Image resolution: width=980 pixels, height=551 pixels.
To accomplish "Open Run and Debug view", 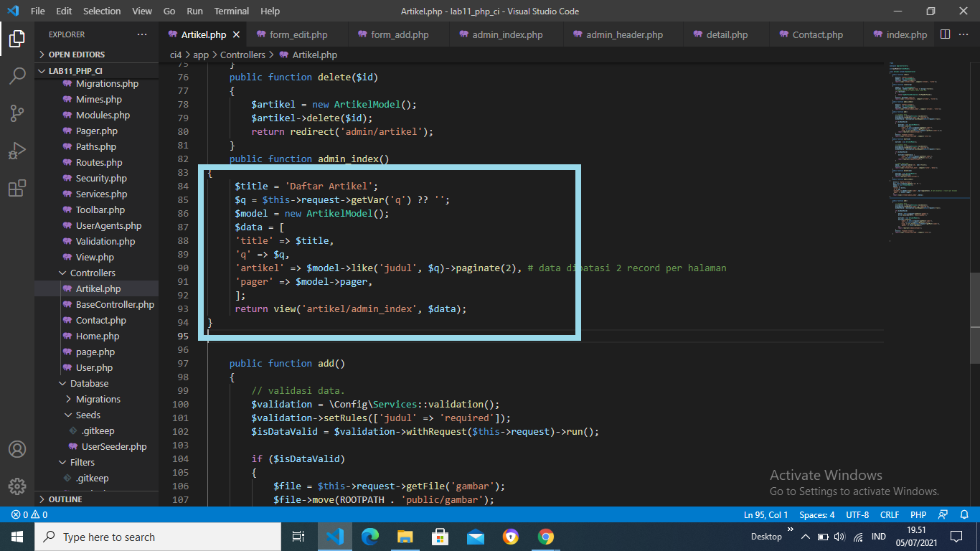I will 17,150.
